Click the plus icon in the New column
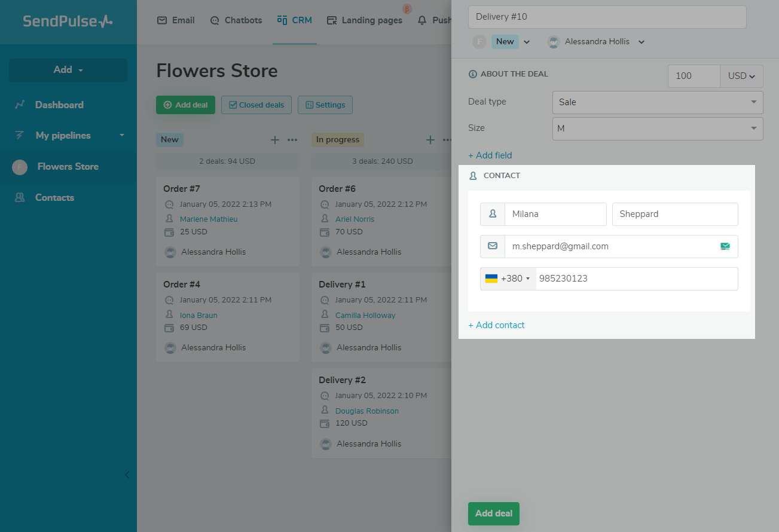Screen dimensions: 779x532 click(x=275, y=140)
